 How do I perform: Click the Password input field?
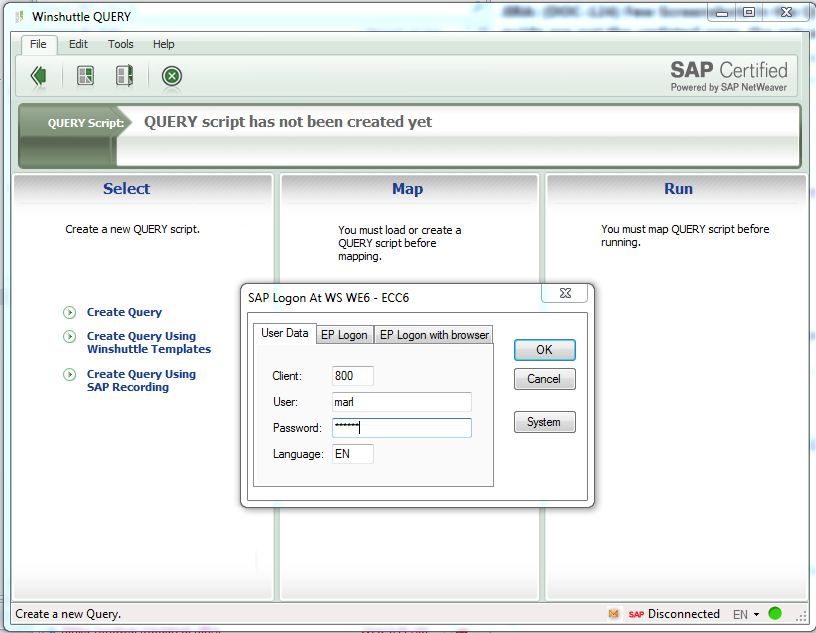pos(402,428)
